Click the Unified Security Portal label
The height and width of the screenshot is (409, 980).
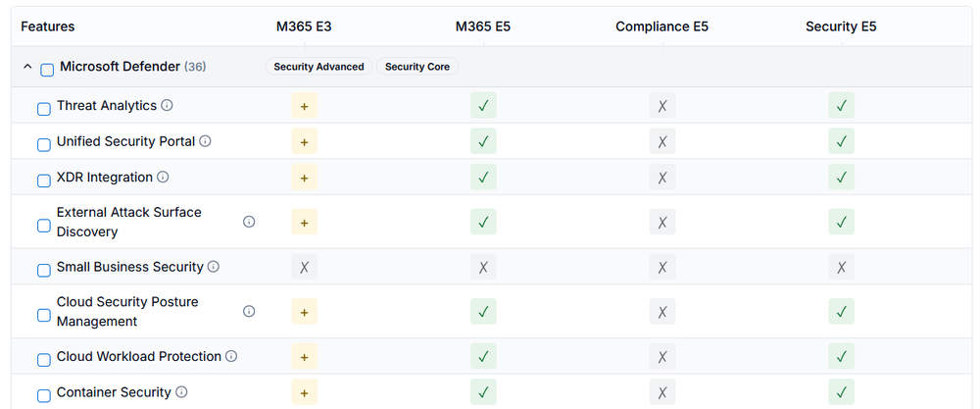126,141
